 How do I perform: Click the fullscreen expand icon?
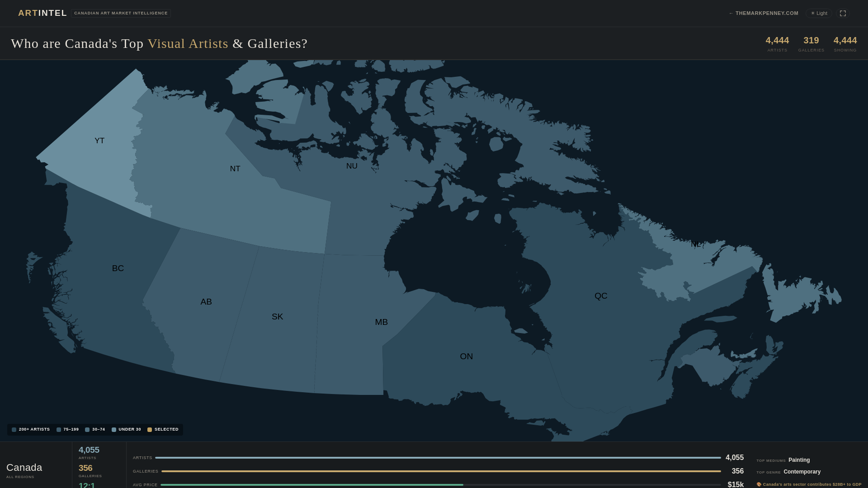(843, 14)
